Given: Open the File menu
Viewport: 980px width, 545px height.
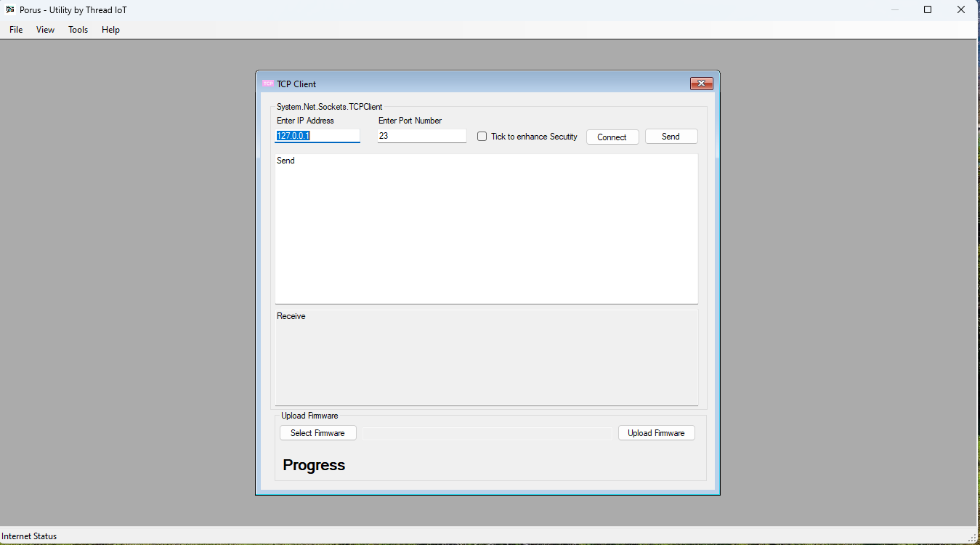Looking at the screenshot, I should 15,30.
